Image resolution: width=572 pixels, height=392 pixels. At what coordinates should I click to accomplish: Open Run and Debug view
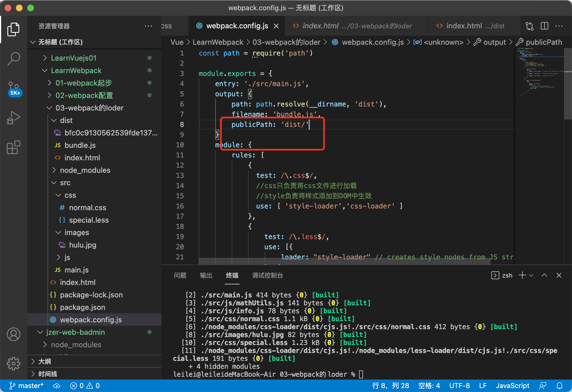14,118
